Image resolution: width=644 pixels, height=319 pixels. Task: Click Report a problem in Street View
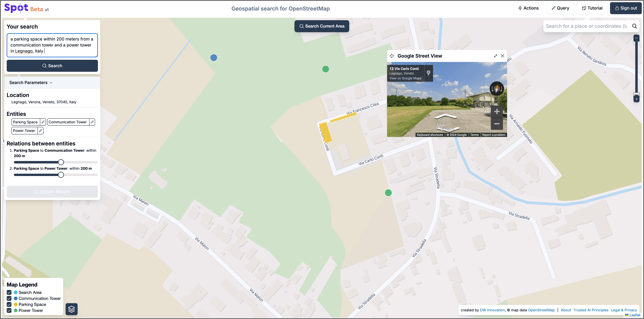tap(493, 135)
